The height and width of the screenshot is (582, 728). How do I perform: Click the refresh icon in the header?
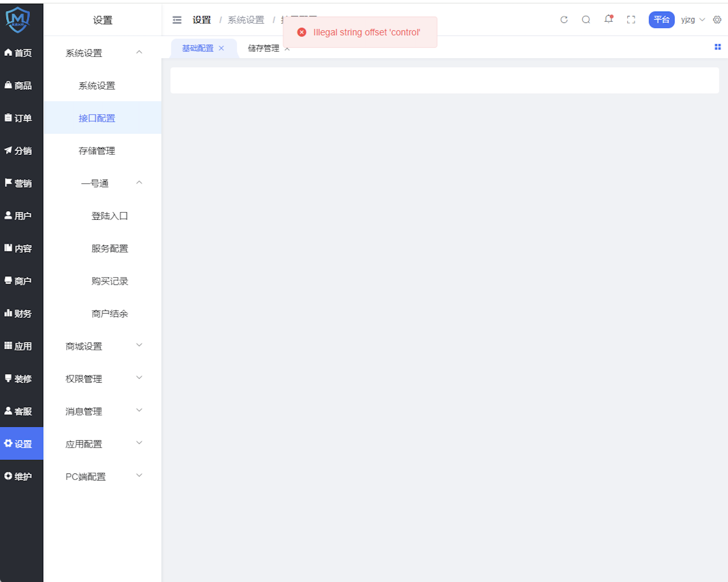tap(564, 19)
